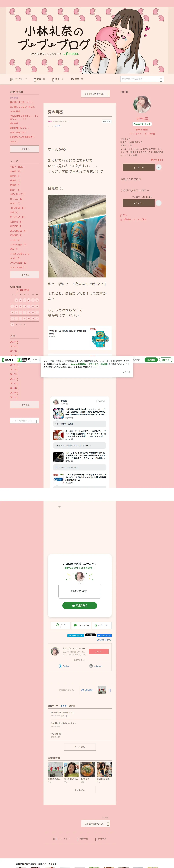Open キリンビール 晴れ風 product card
The image size is (174, 868).
pos(80,338)
